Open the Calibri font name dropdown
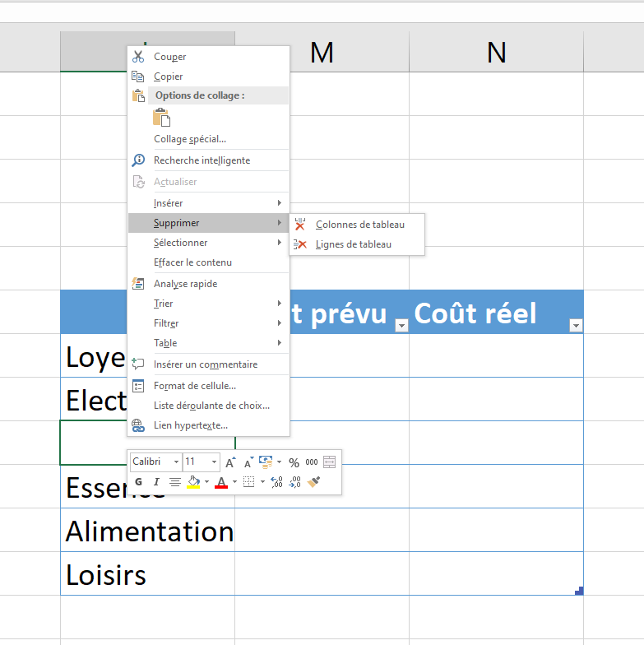The image size is (644, 645). click(x=176, y=462)
